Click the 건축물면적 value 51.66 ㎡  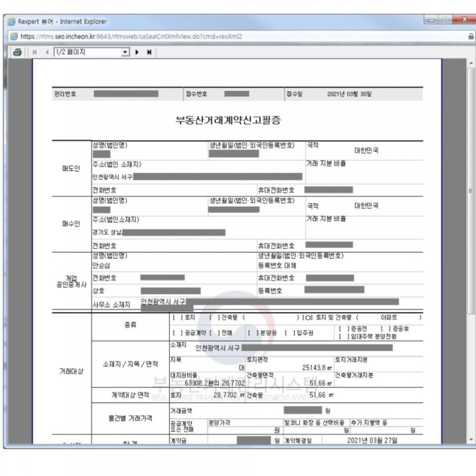click(x=320, y=383)
